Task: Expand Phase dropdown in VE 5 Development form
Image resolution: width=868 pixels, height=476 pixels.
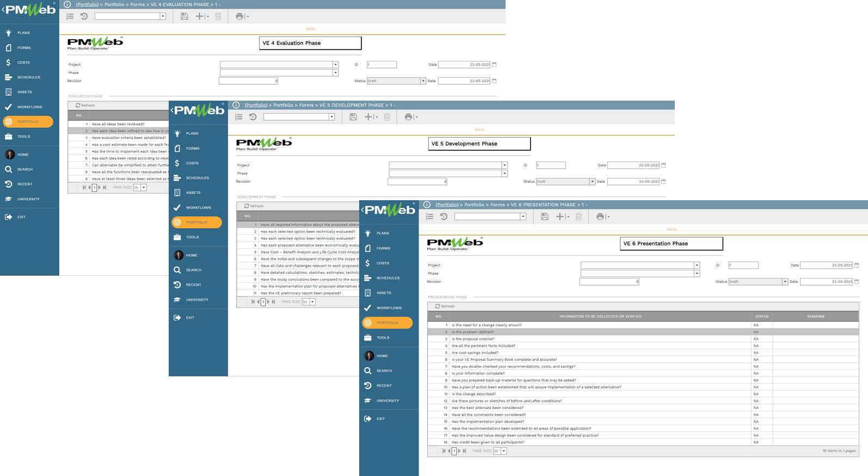Action: [504, 174]
